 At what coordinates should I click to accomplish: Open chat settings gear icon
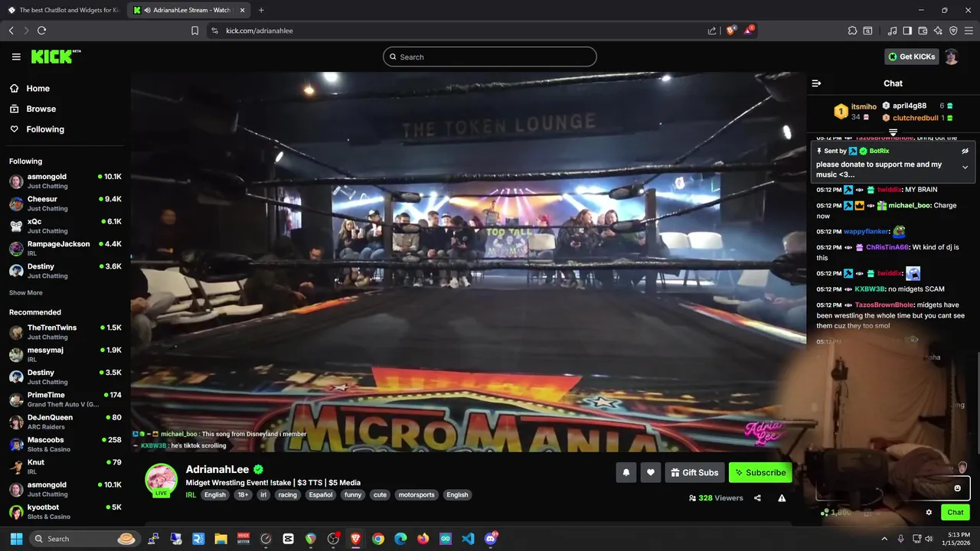click(x=929, y=513)
